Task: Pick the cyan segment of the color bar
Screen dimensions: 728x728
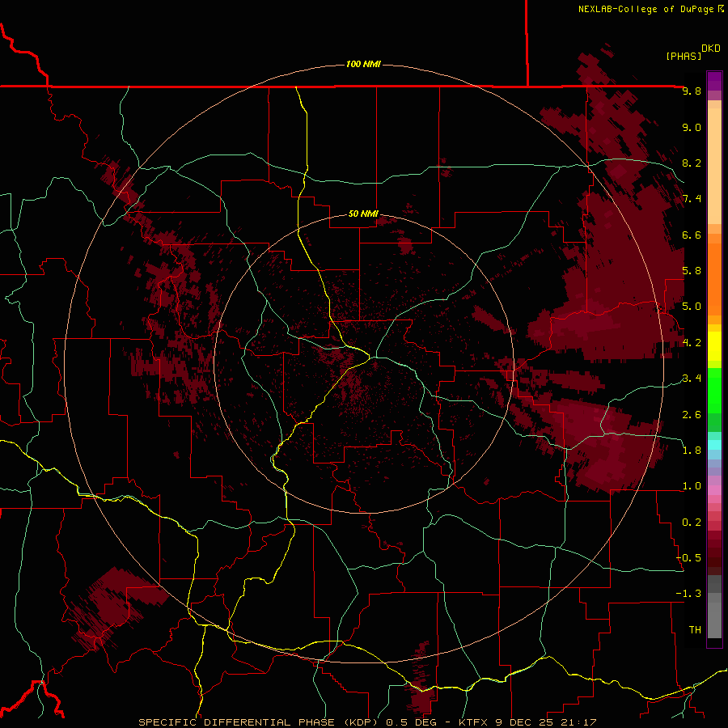Action: [714, 444]
